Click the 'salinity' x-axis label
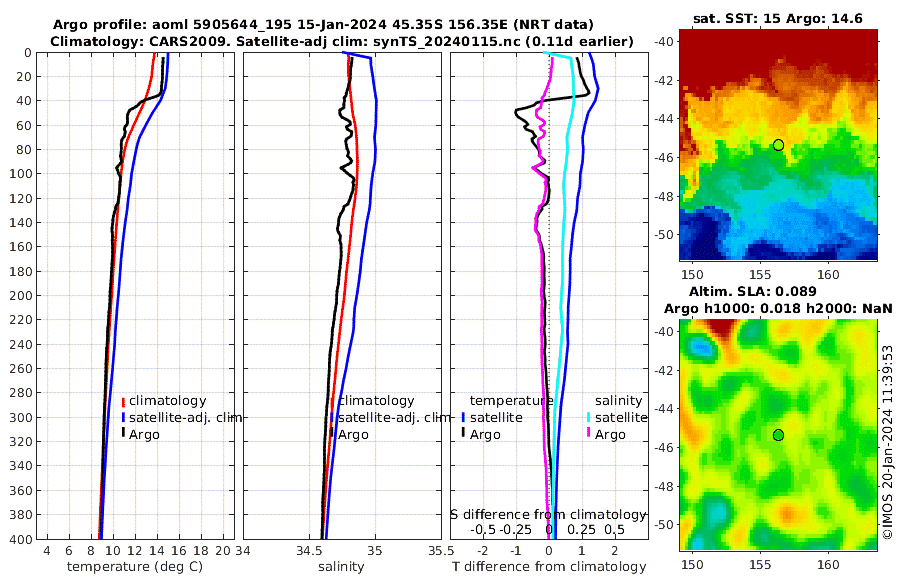The height and width of the screenshot is (580, 900). [x=342, y=567]
